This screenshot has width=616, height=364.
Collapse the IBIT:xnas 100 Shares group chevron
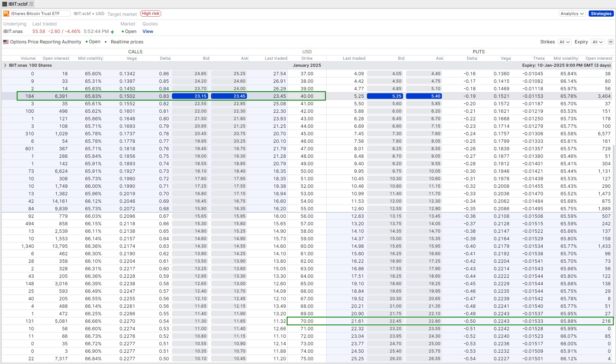coord(6,65)
